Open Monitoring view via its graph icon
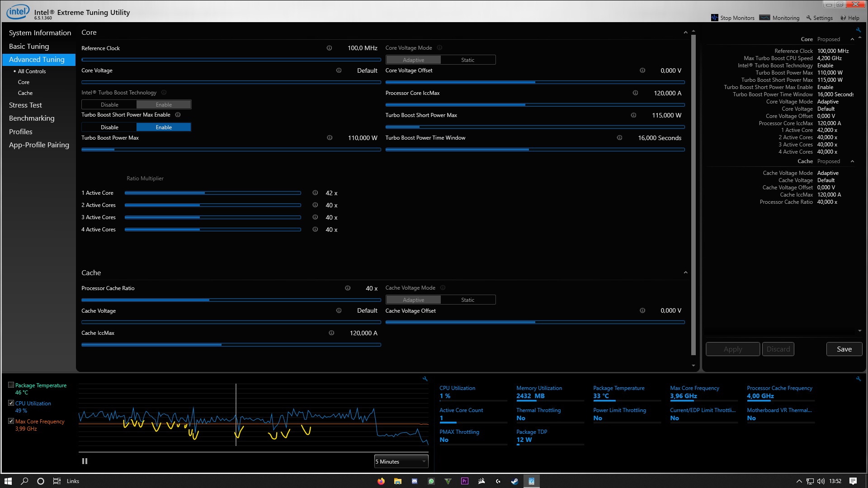Viewport: 868px width, 488px height. click(x=765, y=18)
